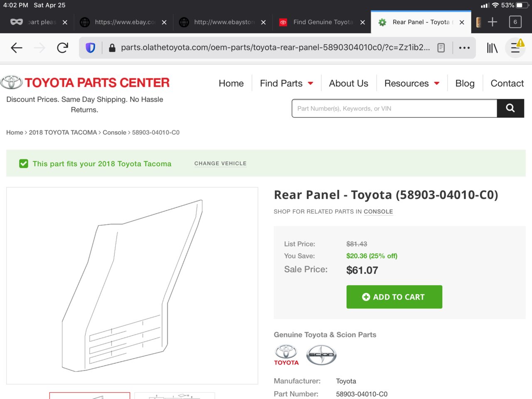Click the battery 53% status indicator

(515, 5)
